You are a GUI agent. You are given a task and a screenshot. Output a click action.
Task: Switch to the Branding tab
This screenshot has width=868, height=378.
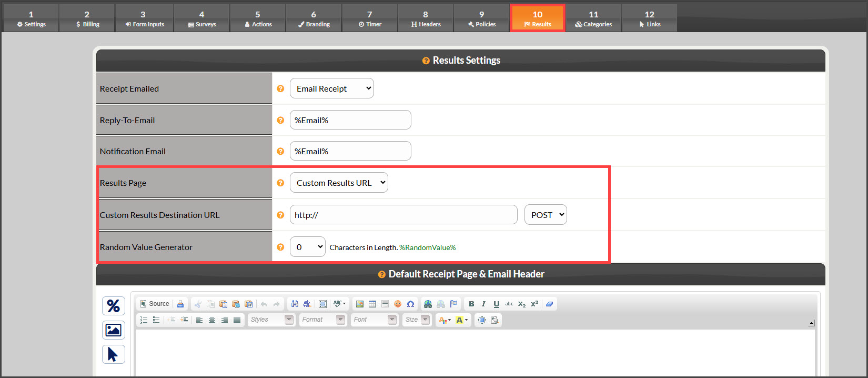click(x=314, y=18)
